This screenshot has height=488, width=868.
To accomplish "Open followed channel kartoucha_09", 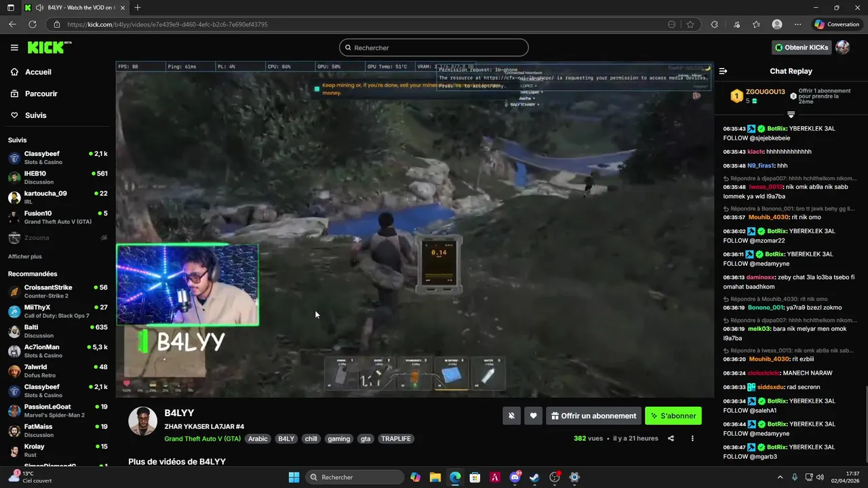I will [58, 197].
